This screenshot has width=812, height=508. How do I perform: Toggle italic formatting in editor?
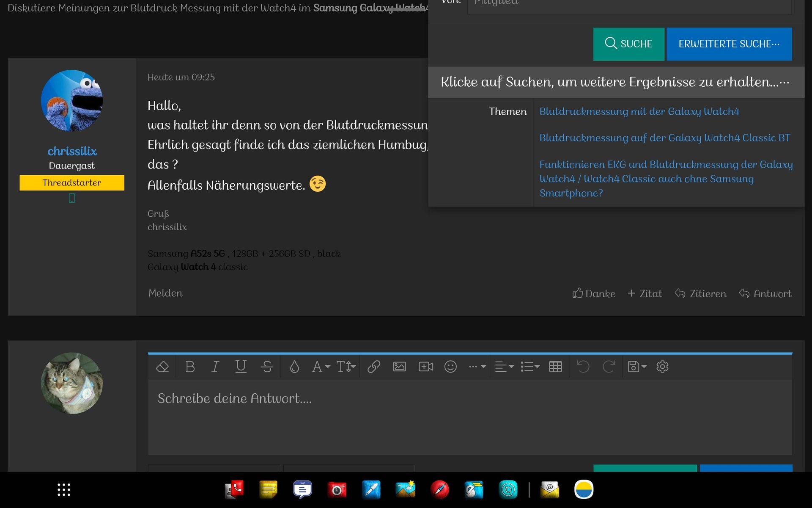tap(215, 367)
